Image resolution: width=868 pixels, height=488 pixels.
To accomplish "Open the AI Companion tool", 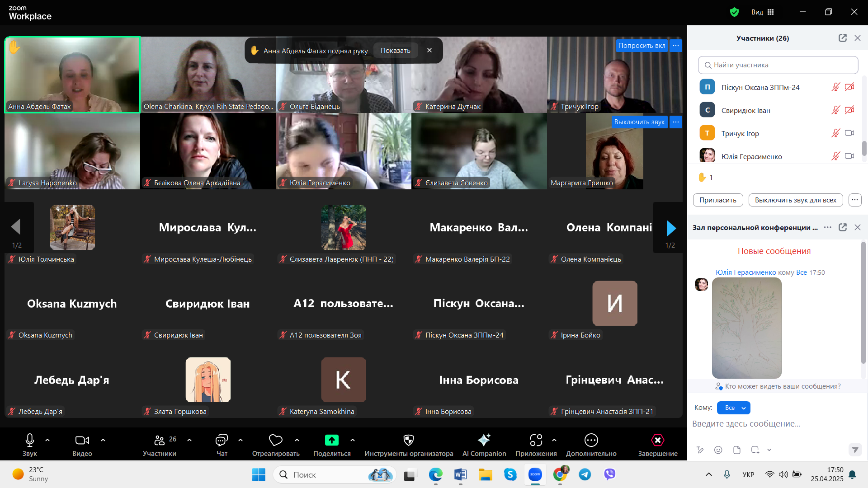I will [484, 441].
